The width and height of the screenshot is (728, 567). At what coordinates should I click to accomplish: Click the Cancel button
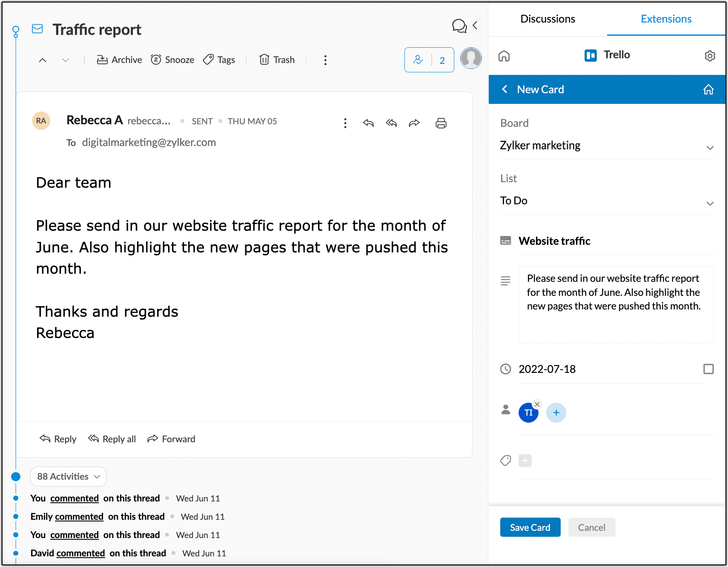591,527
